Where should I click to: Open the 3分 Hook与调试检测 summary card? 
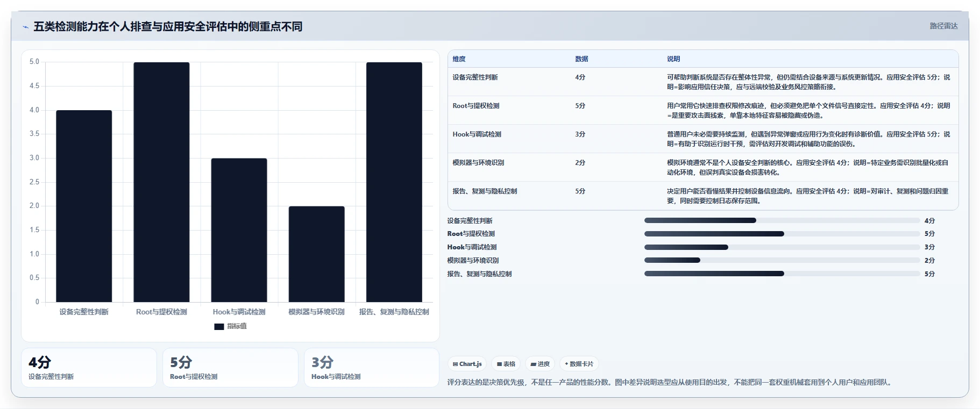point(372,368)
